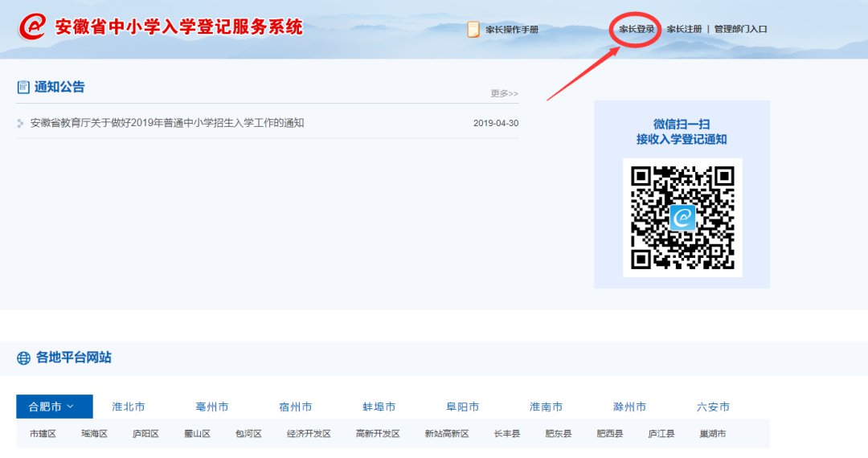Go to 管理部门入口

coord(740,29)
